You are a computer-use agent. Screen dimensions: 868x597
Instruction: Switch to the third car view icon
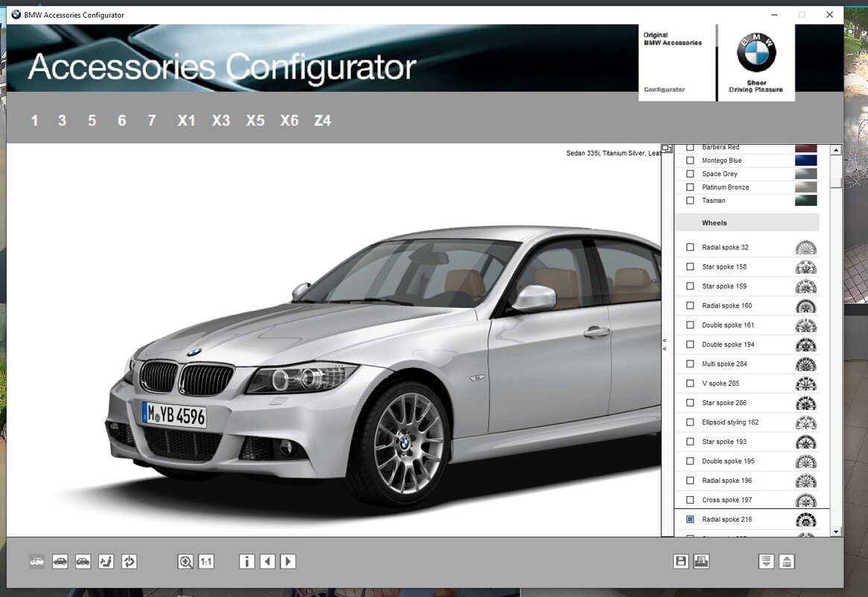[x=83, y=562]
